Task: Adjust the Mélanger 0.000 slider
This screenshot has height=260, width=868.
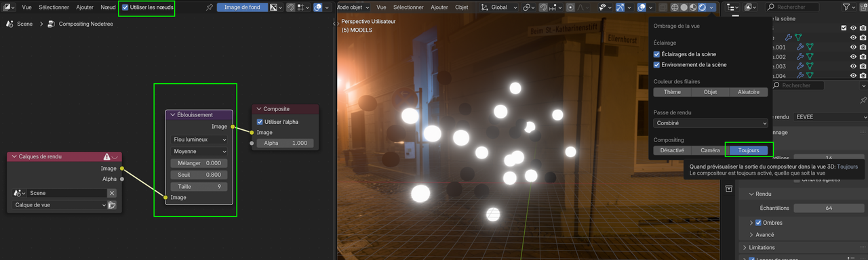Action: click(199, 163)
